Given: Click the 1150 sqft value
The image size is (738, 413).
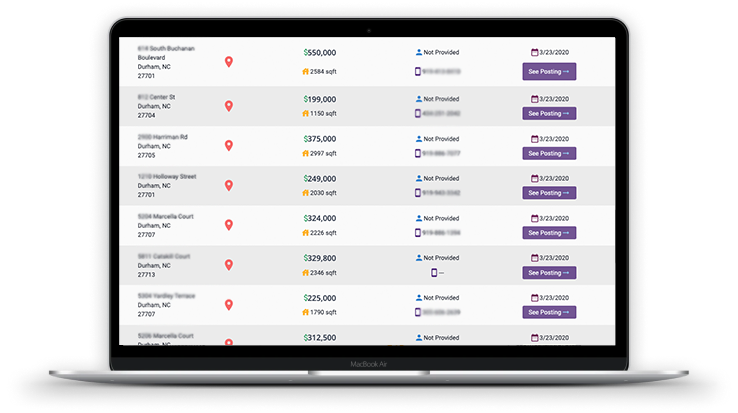Looking at the screenshot, I should (x=323, y=113).
